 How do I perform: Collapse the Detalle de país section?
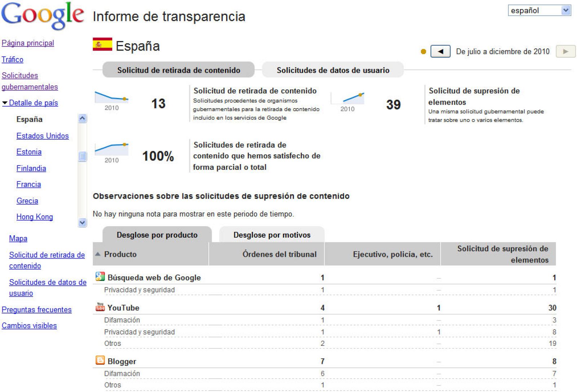click(x=5, y=103)
